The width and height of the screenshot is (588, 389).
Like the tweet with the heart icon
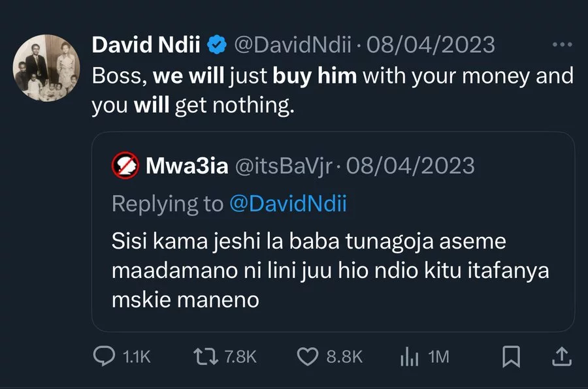coord(307,356)
